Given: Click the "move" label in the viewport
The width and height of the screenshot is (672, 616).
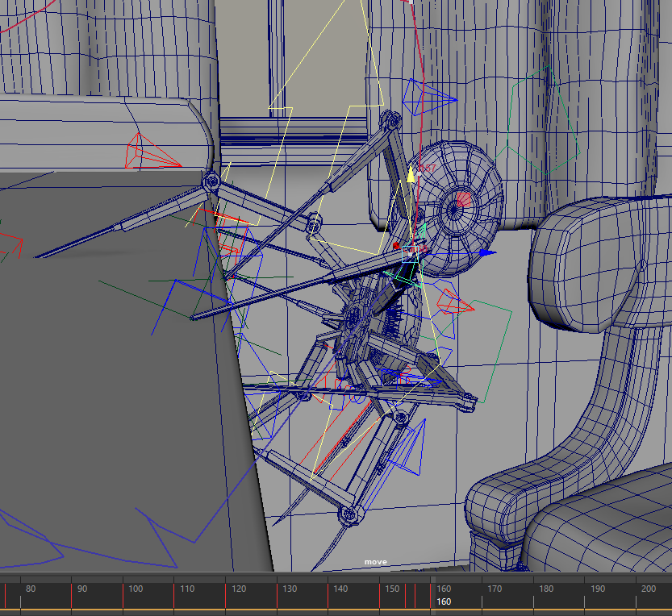Looking at the screenshot, I should click(375, 562).
